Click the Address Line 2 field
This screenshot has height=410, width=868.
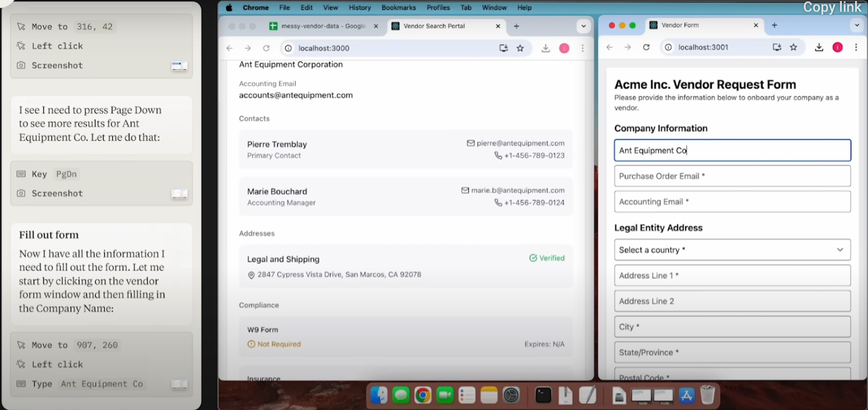tap(732, 301)
